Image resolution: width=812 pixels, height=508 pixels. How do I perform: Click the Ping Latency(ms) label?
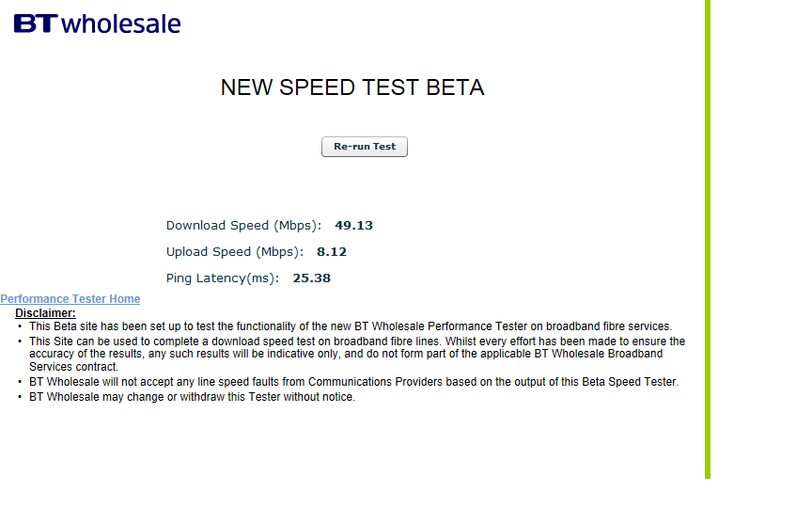(x=223, y=278)
